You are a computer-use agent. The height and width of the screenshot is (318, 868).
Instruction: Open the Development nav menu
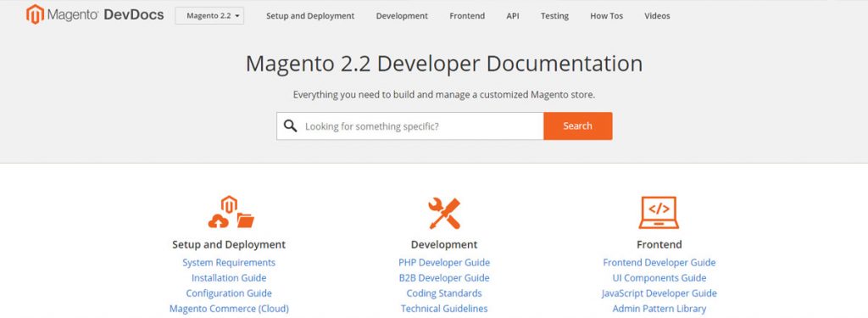click(402, 16)
